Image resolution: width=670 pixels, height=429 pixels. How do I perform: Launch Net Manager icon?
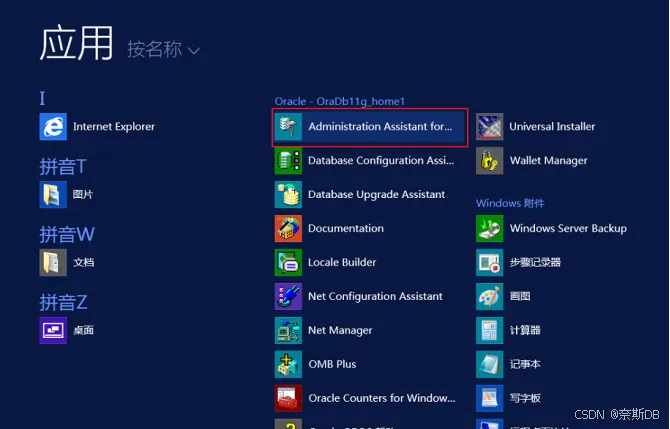pos(288,330)
